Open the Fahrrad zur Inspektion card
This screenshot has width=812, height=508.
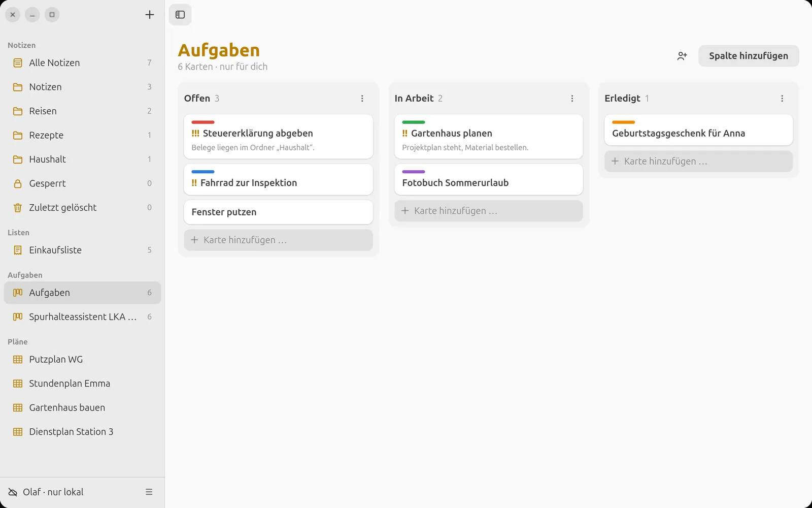point(278,179)
